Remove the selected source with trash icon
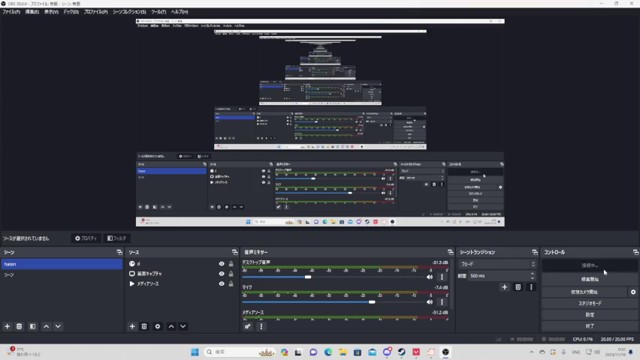The image size is (640, 360). click(144, 327)
